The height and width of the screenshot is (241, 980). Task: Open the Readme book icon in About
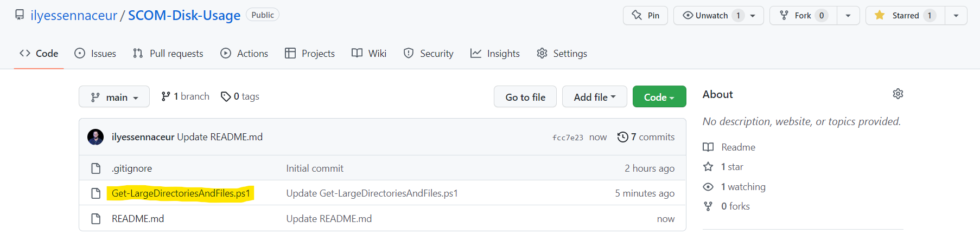pos(708,147)
